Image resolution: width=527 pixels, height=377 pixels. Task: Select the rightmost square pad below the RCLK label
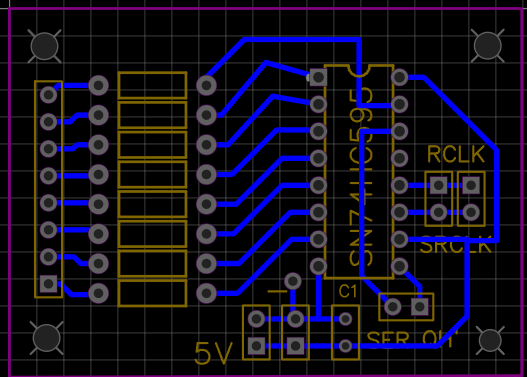[471, 185]
